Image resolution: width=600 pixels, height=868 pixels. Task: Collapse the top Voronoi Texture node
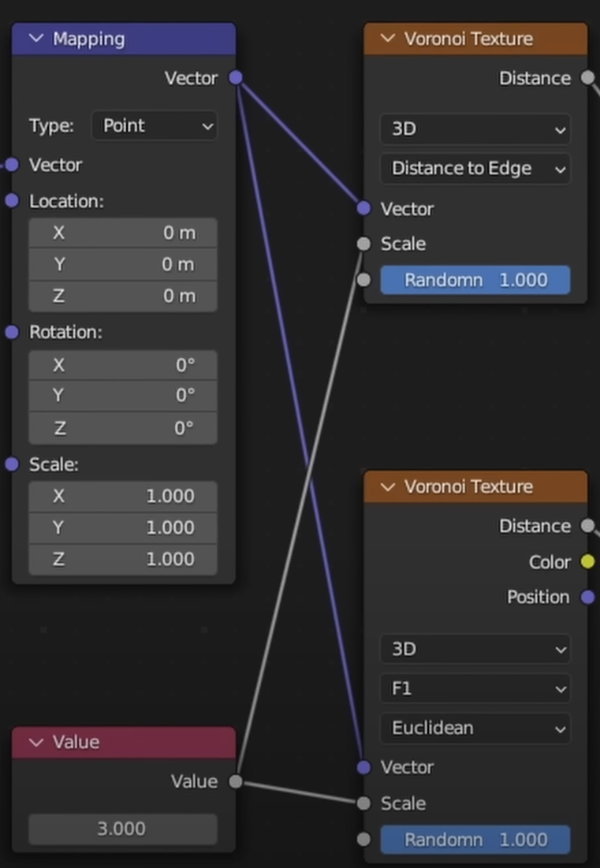click(387, 39)
